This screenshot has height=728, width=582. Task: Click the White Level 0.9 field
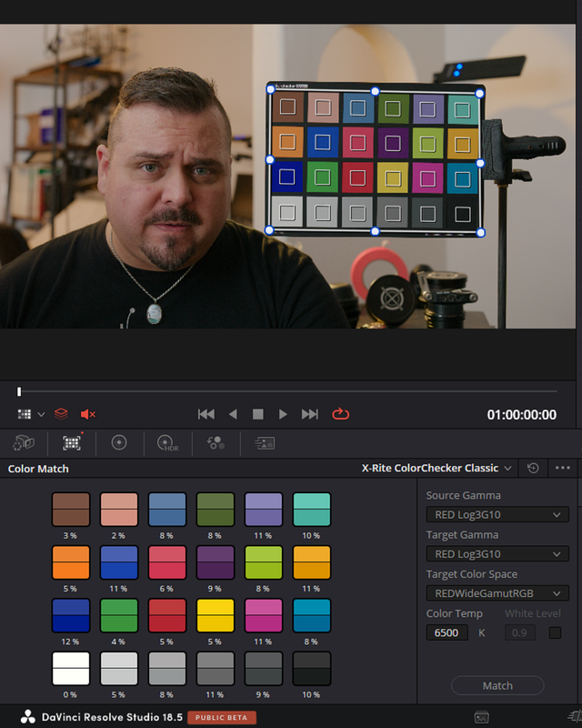tap(520, 632)
